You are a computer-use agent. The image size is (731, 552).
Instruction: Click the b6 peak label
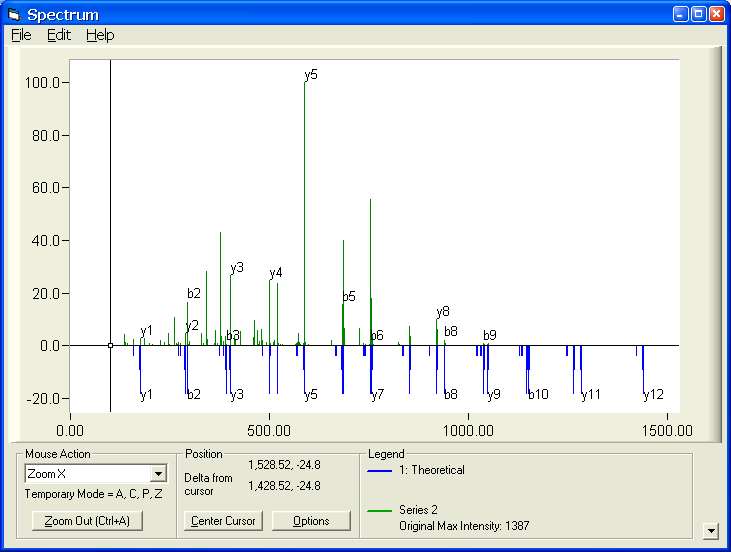[x=377, y=335]
